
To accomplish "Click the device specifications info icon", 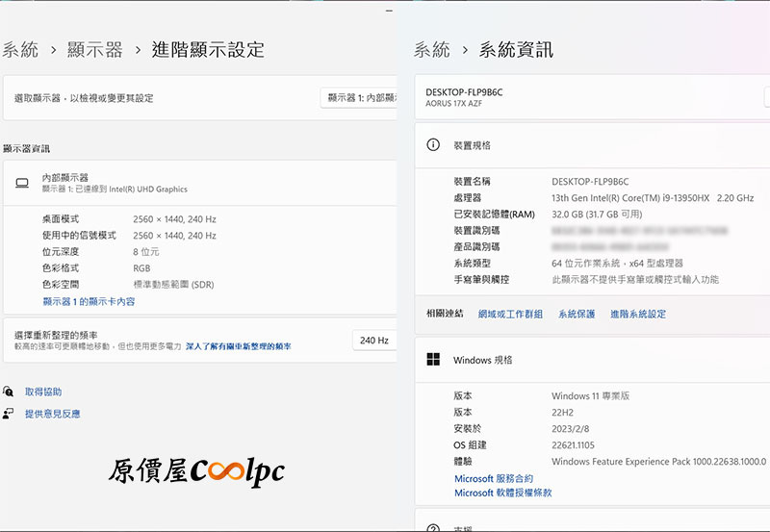I will point(433,144).
